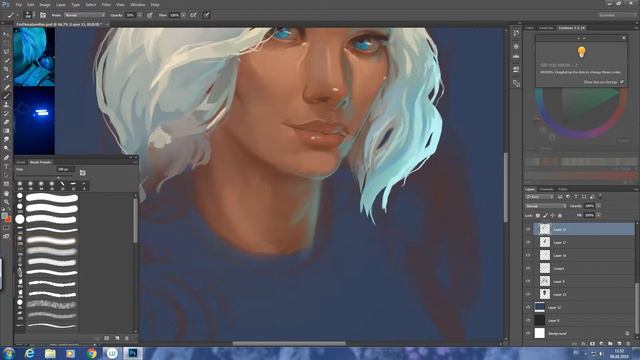Toggle the Brush panel from options bar
Image resolution: width=640 pixels, height=360 pixels.
point(43,15)
